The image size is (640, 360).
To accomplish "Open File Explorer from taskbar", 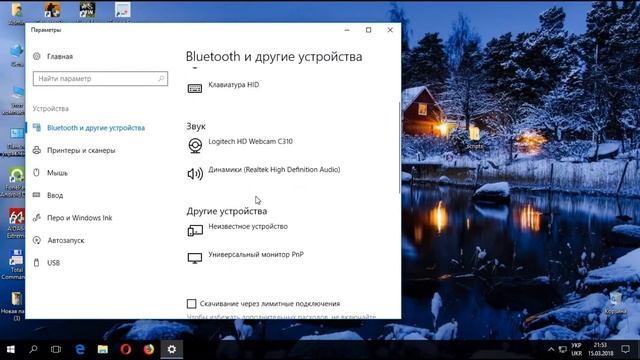I will pos(103,349).
